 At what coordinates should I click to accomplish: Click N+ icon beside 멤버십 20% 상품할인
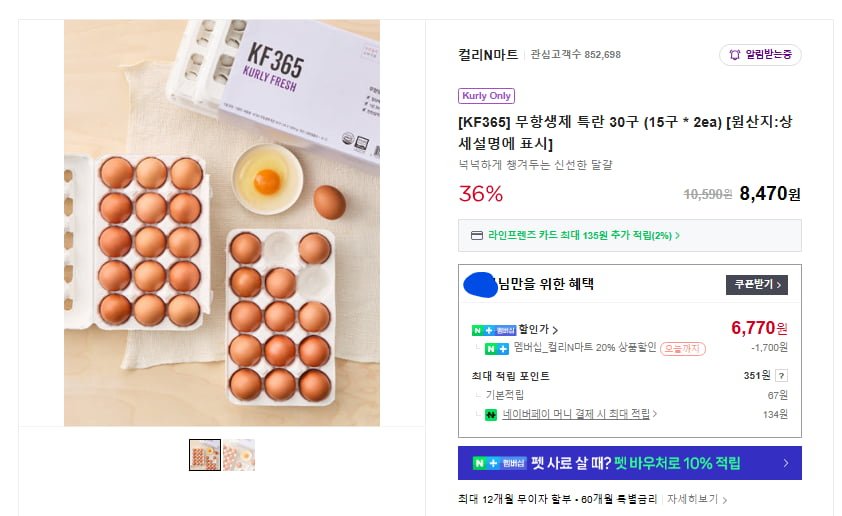click(x=496, y=348)
